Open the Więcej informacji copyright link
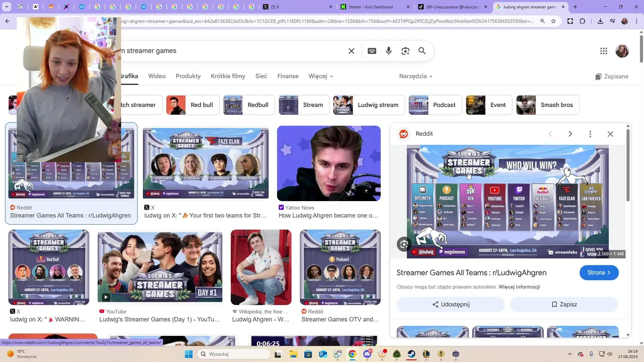The height and width of the screenshot is (362, 644). point(519,287)
